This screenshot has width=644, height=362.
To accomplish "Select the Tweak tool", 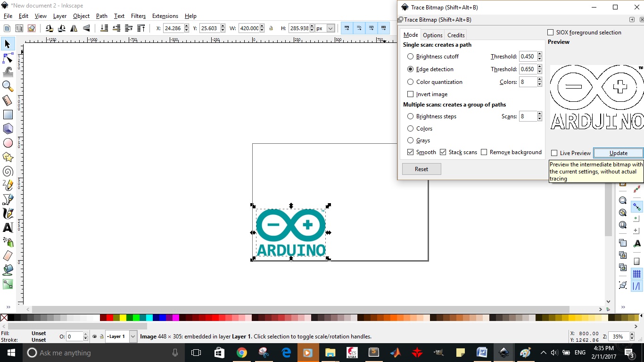I will pyautogui.click(x=8, y=72).
